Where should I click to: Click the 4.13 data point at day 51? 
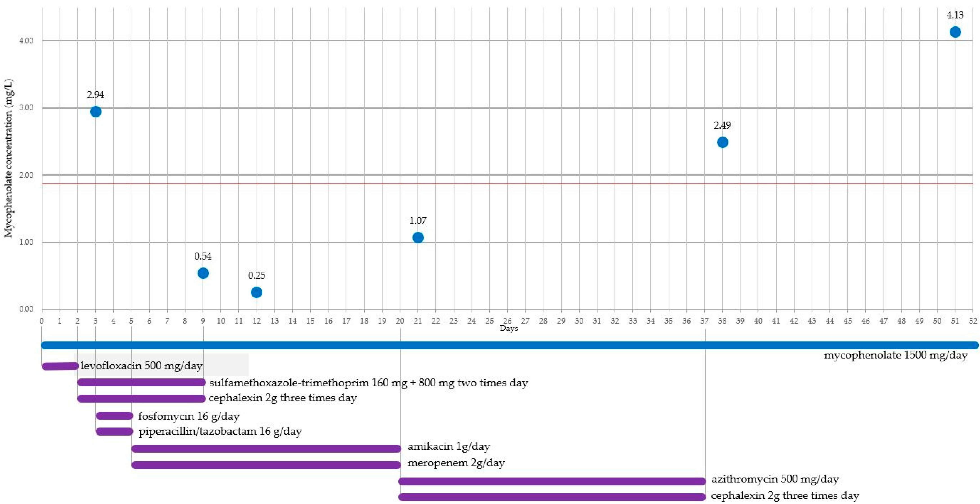(955, 32)
